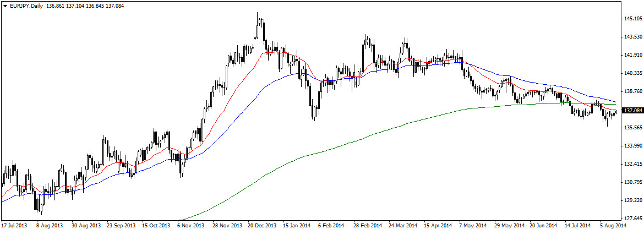Click the 15 Oct 2013 date label

pyautogui.click(x=156, y=225)
